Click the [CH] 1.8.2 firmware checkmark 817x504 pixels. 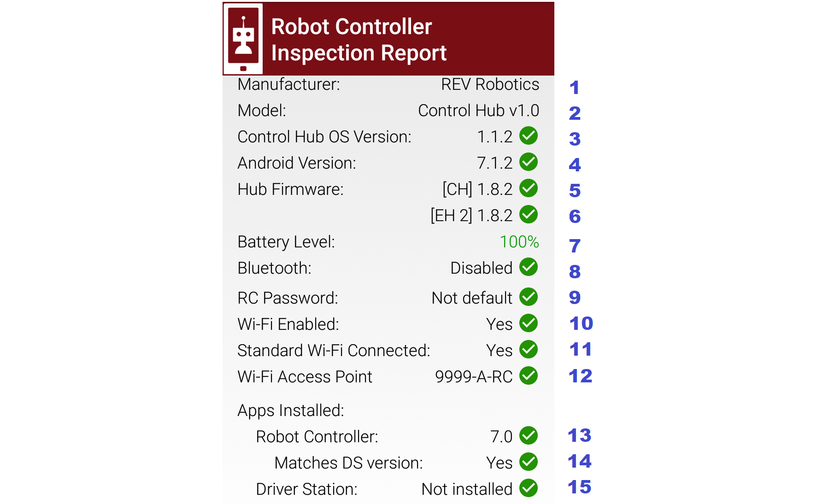pos(529,188)
